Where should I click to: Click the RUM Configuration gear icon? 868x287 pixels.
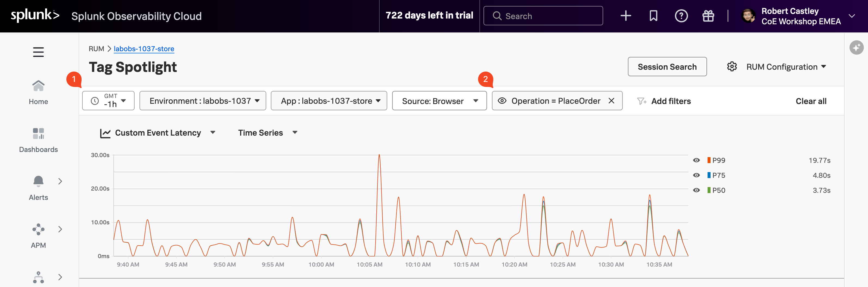pos(731,67)
